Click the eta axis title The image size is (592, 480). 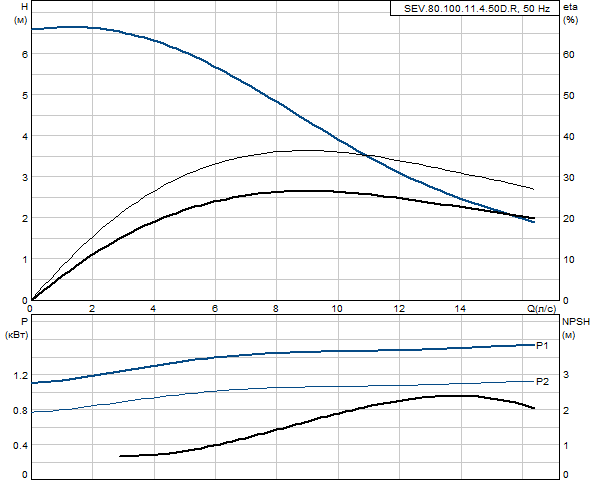570,7
